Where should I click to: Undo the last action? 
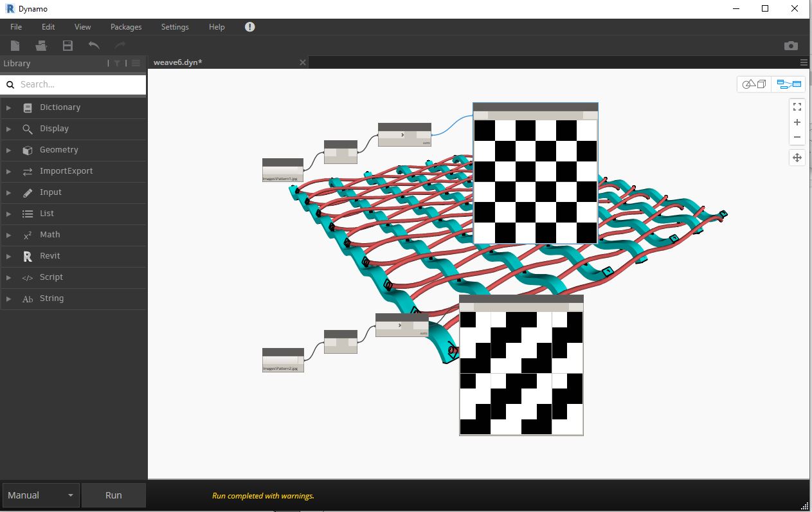94,45
